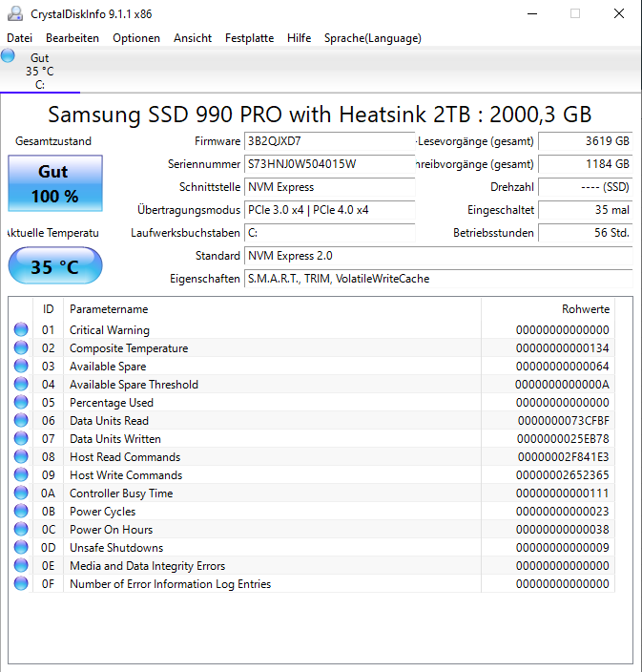Click status orb of Critical Warning row

(21, 329)
